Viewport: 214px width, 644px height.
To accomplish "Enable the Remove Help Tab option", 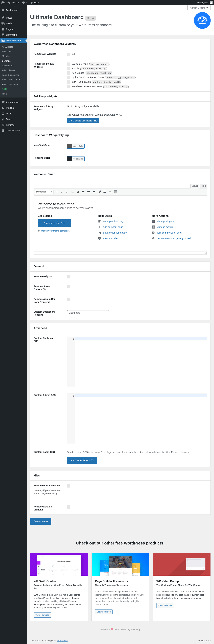I will tap(69, 277).
